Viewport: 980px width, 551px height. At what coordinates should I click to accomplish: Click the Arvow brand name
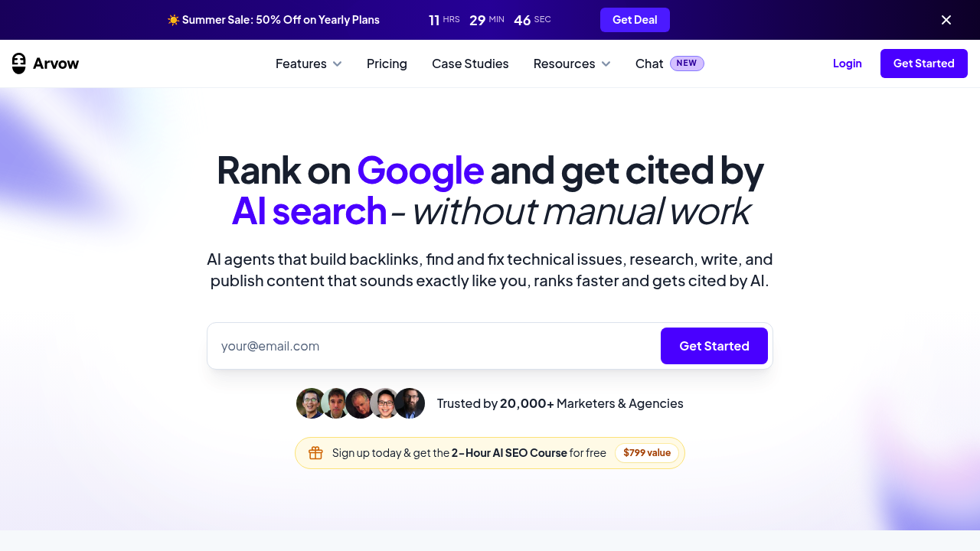tap(56, 64)
